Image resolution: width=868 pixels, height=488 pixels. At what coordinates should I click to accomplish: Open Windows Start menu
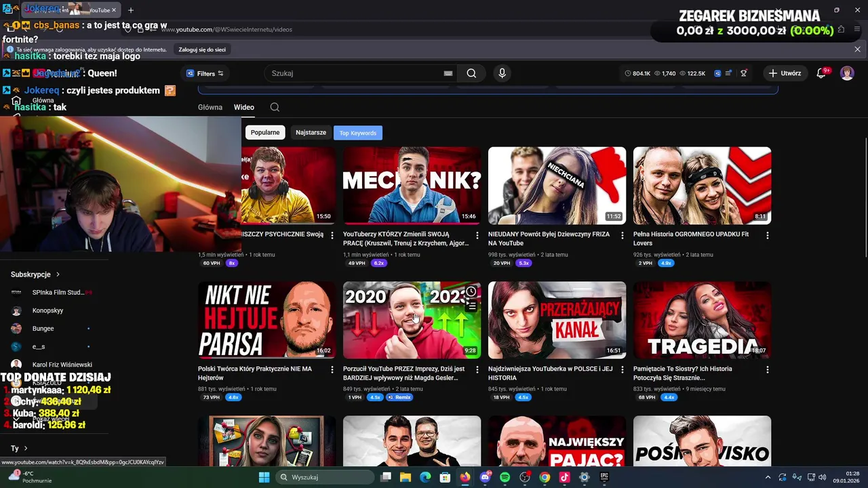click(x=264, y=477)
